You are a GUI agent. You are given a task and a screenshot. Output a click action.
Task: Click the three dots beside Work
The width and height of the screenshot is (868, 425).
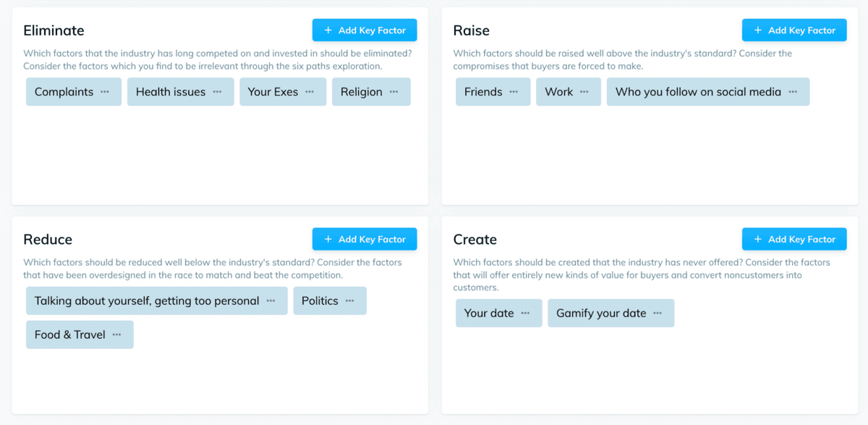coord(584,92)
